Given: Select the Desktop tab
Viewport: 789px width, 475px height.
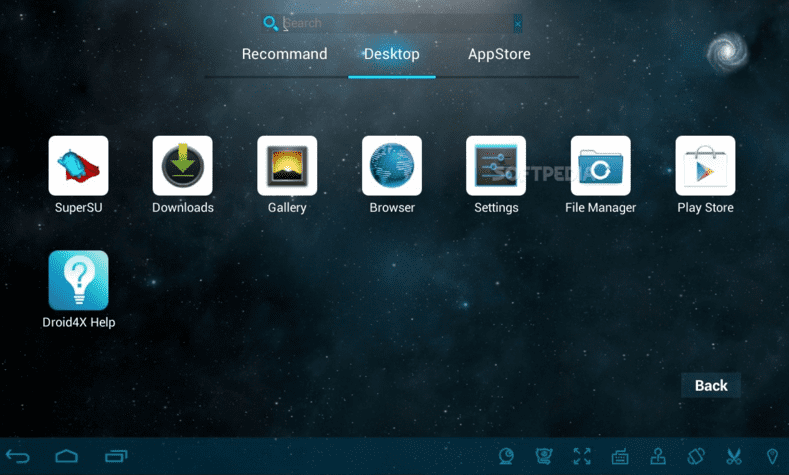Looking at the screenshot, I should click(391, 54).
